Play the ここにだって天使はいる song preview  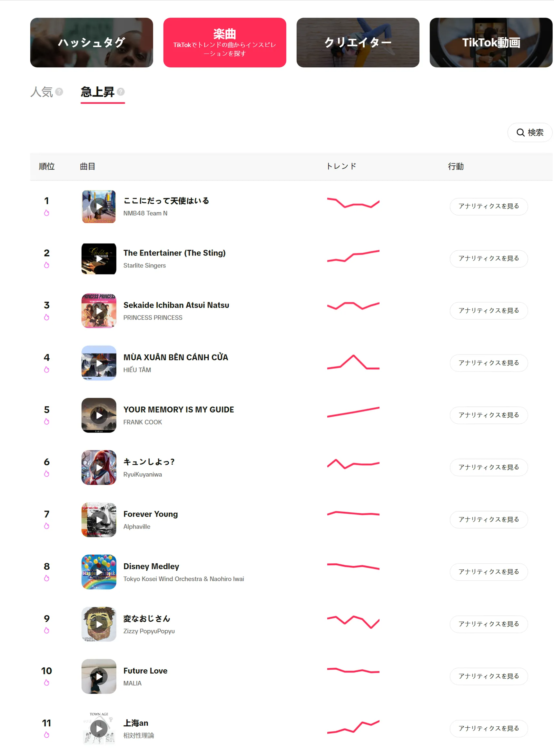(99, 207)
